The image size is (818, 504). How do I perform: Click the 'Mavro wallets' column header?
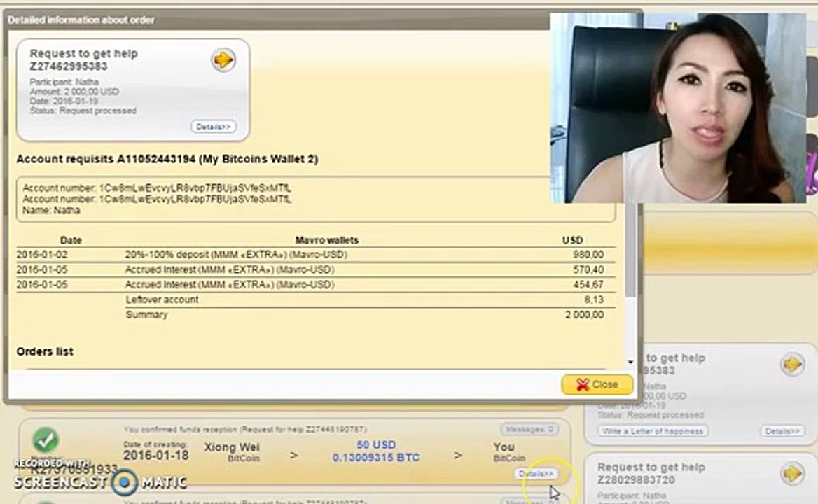point(326,240)
